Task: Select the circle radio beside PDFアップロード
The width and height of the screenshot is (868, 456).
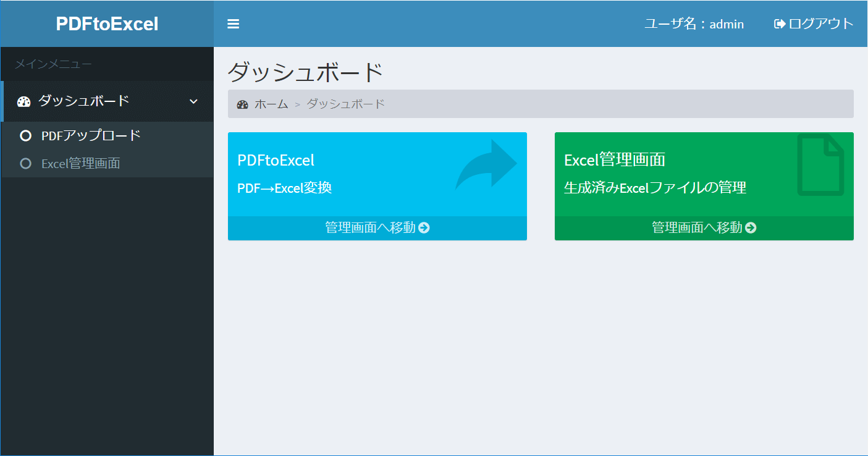Action: 25,135
